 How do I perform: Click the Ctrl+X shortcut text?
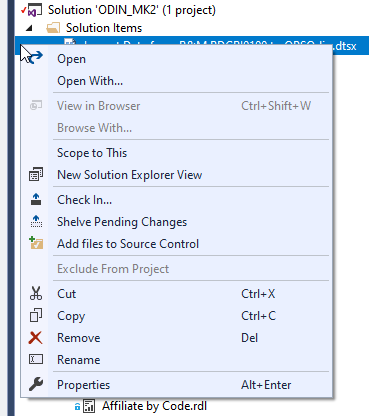(258, 294)
